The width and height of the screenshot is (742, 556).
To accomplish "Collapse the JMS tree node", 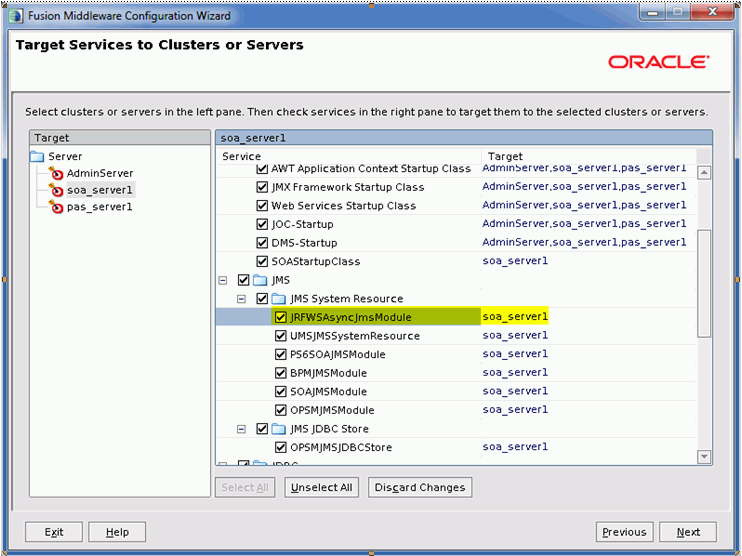I will pyautogui.click(x=223, y=281).
